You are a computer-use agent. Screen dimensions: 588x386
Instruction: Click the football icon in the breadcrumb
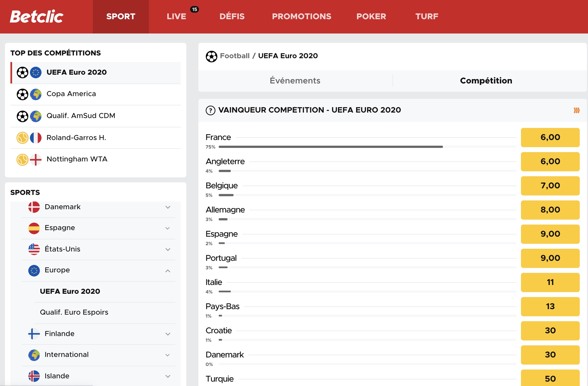point(211,57)
